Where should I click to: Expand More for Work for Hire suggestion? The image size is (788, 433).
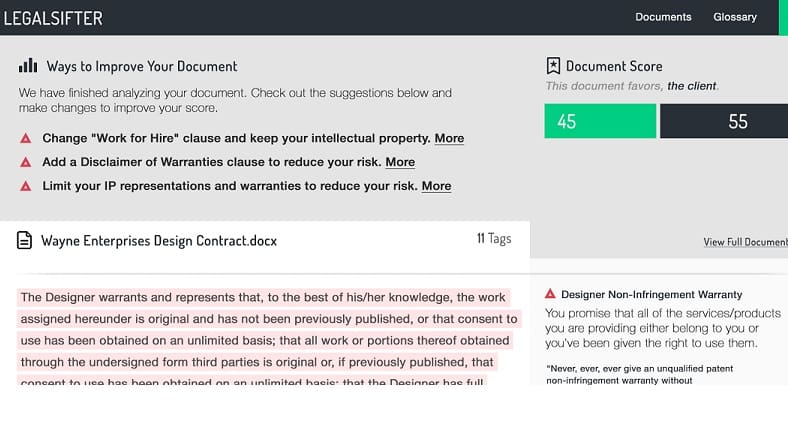(x=449, y=138)
